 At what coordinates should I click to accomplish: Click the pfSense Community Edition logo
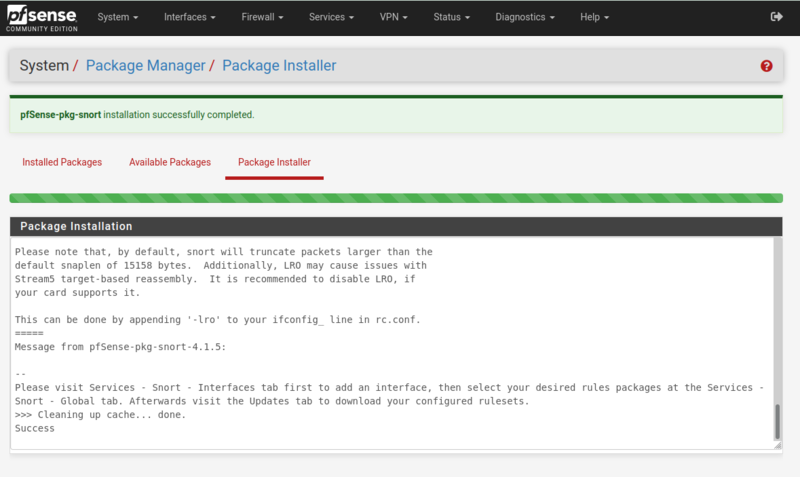click(43, 17)
